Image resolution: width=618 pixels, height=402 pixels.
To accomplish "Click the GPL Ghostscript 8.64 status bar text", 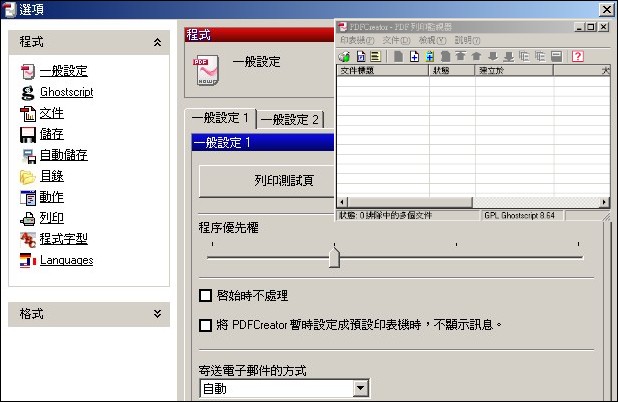I will pyautogui.click(x=519, y=216).
